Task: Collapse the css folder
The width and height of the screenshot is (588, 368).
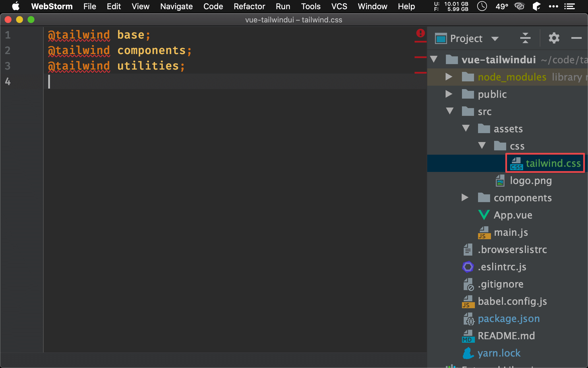Action: point(482,146)
